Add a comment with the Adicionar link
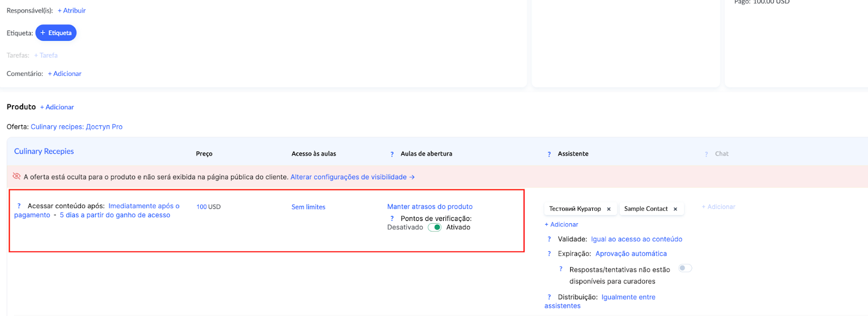Viewport: 868px width, 316px height. tap(65, 74)
